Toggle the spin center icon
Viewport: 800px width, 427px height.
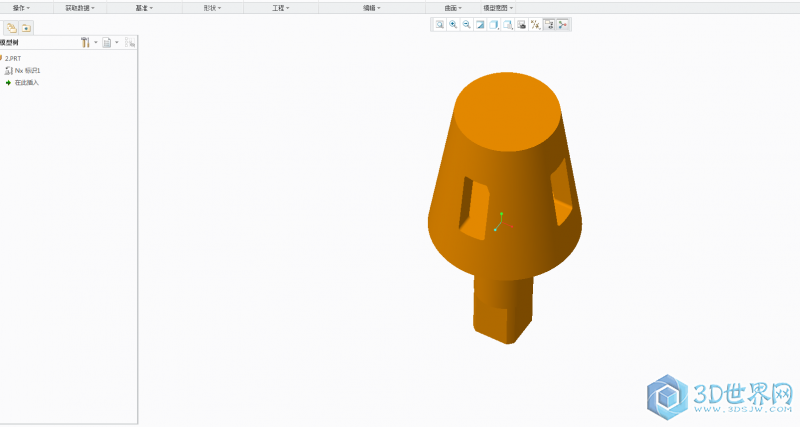point(563,24)
